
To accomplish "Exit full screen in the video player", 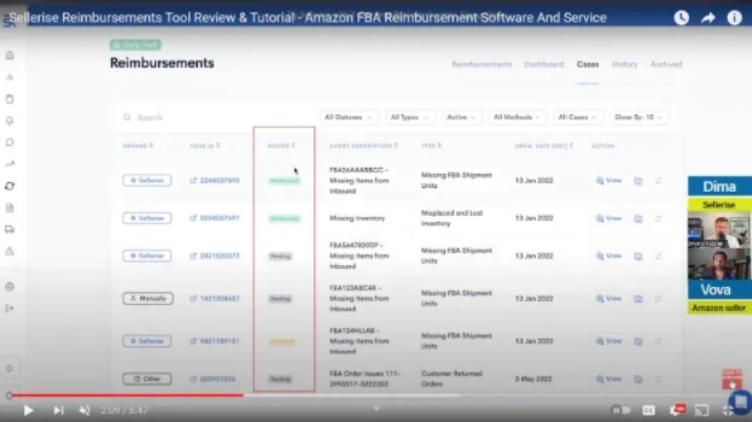I will point(728,410).
